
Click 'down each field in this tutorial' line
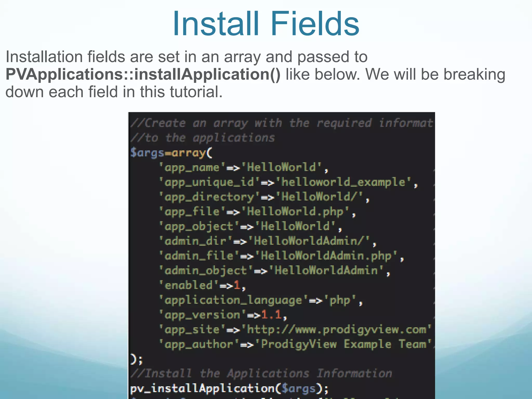click(x=114, y=92)
